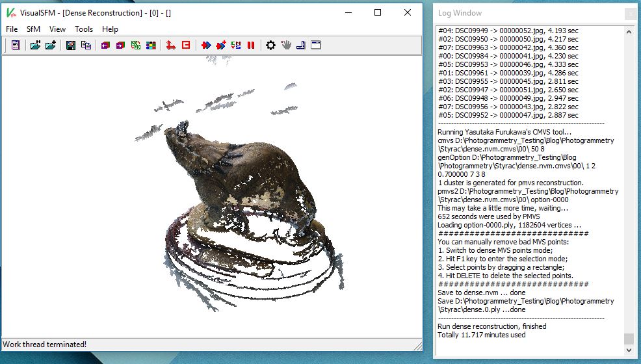Click the Log Window scrollbar down arrow
Screen dimensions: 641x364
[629, 351]
